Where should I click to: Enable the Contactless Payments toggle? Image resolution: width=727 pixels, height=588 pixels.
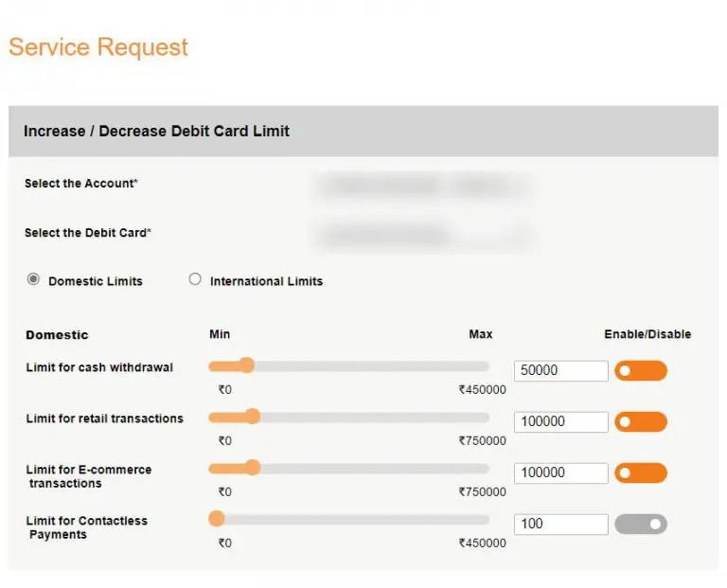tap(641, 525)
